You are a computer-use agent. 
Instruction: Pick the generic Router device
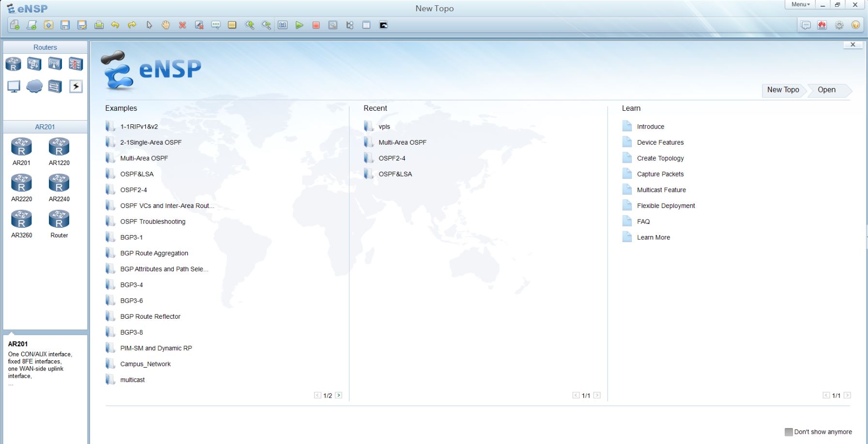point(59,224)
